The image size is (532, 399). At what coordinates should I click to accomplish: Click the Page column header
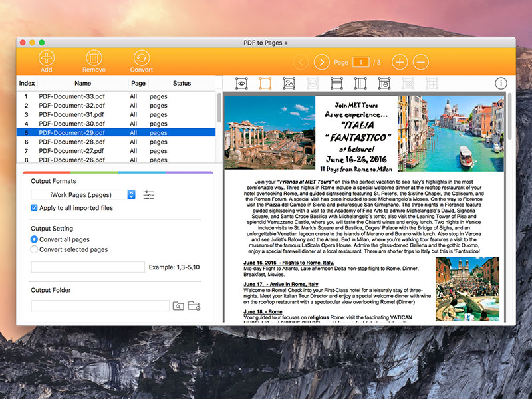click(x=138, y=84)
